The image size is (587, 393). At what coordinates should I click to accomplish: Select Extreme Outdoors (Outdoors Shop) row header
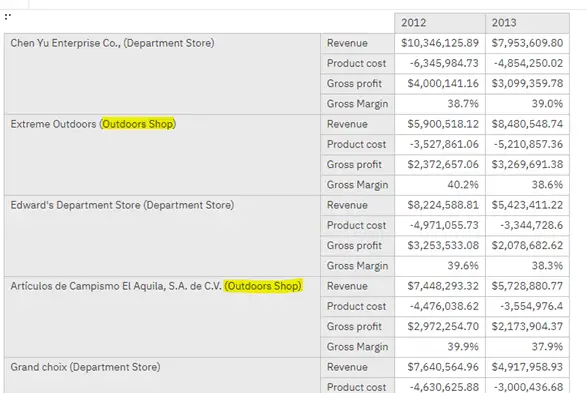(162, 155)
